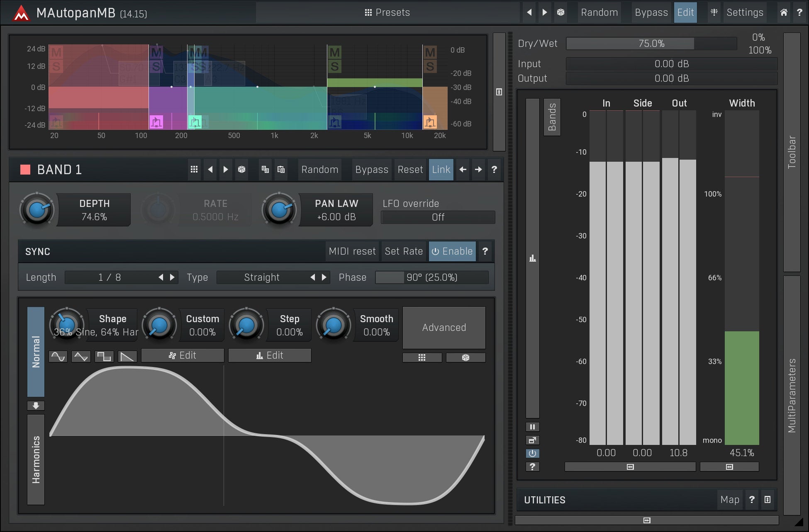Screen dimensions: 809x532
Task: Toggle the Edit mode button
Action: pos(685,12)
